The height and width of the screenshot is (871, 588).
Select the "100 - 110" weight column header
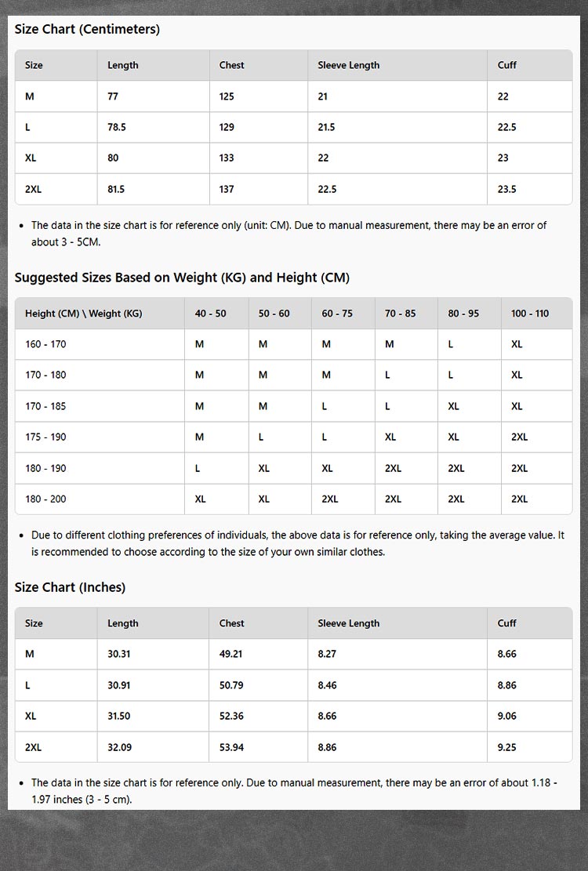coord(530,314)
